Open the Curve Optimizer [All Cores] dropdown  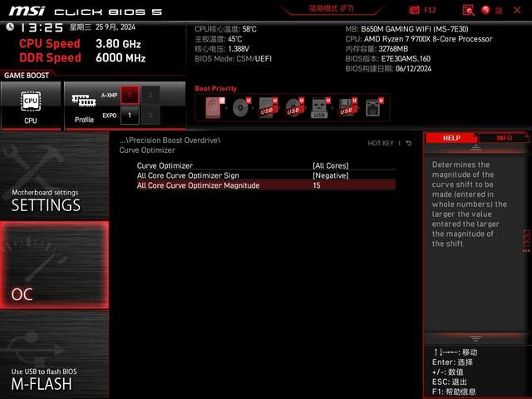point(331,166)
